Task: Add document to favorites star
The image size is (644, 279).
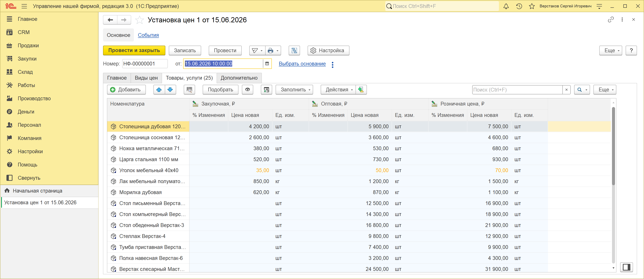Action: point(139,20)
